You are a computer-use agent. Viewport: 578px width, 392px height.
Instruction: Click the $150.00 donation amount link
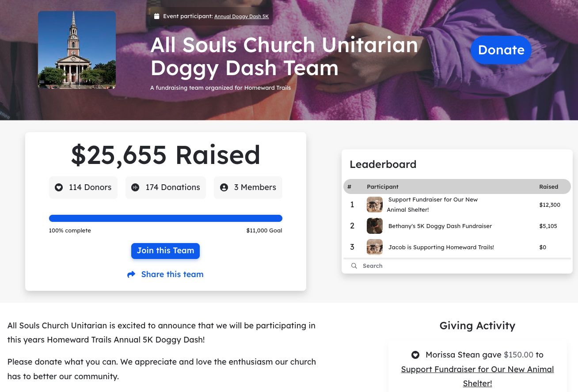(519, 354)
